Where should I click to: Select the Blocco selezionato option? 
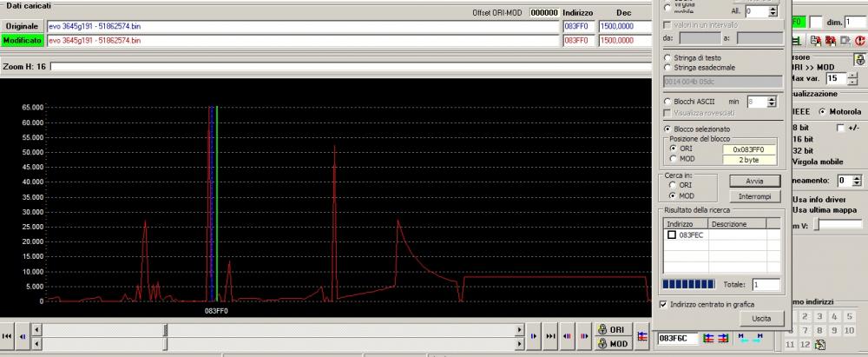(667, 129)
